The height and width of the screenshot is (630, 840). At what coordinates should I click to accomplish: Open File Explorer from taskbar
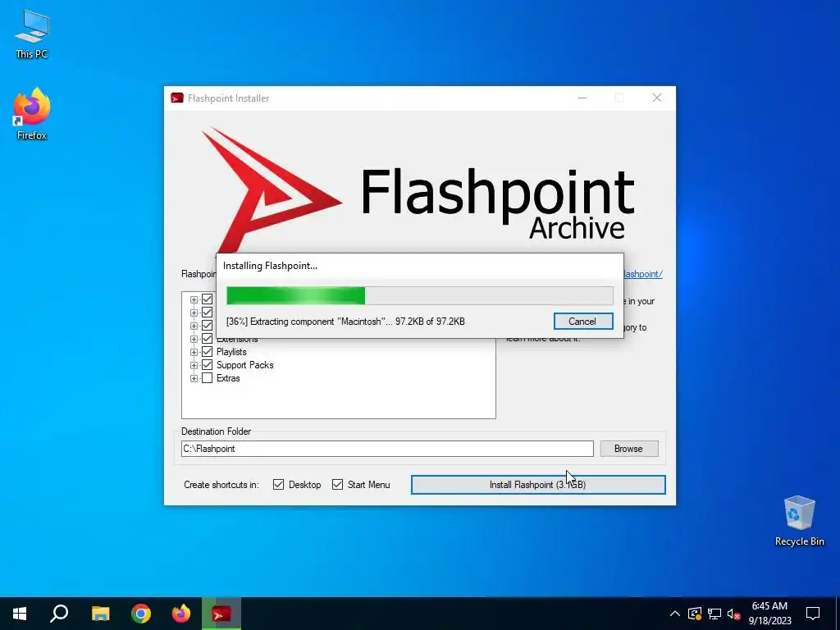click(x=100, y=614)
